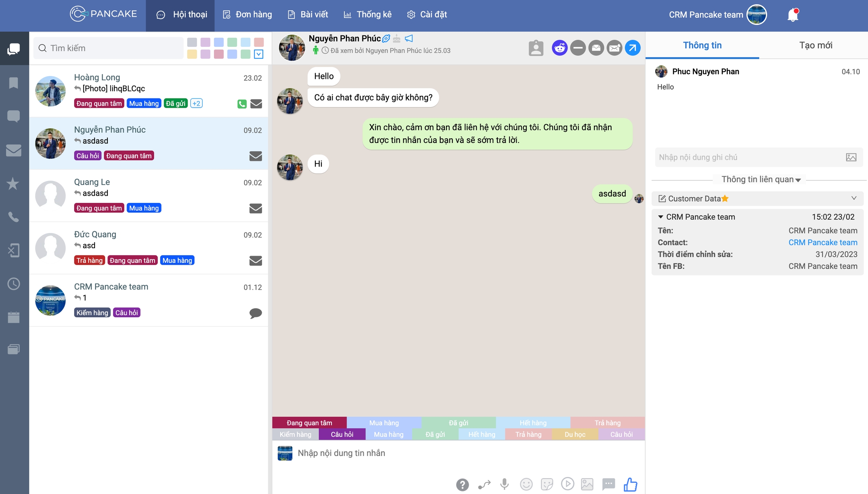The image size is (868, 494).
Task: Toggle the 'Đang quan tâm' tag in tag bar
Action: click(309, 423)
